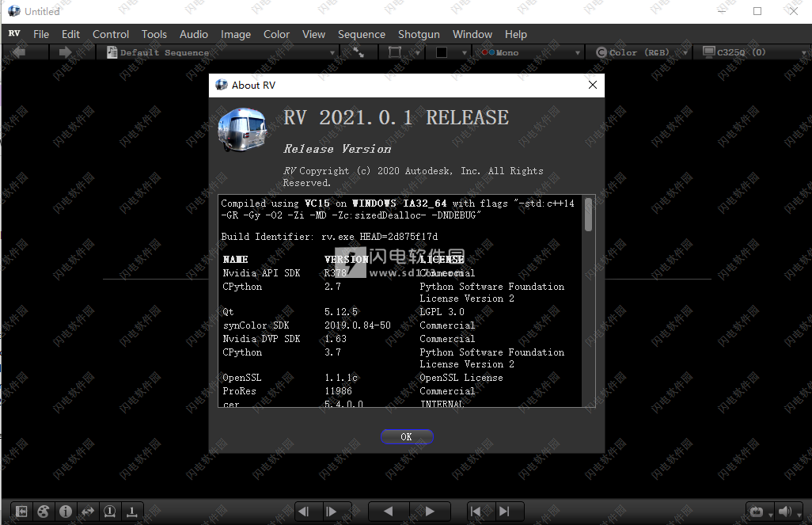
Task: Open the loop mode dropdown arrow
Action: [x=771, y=515]
